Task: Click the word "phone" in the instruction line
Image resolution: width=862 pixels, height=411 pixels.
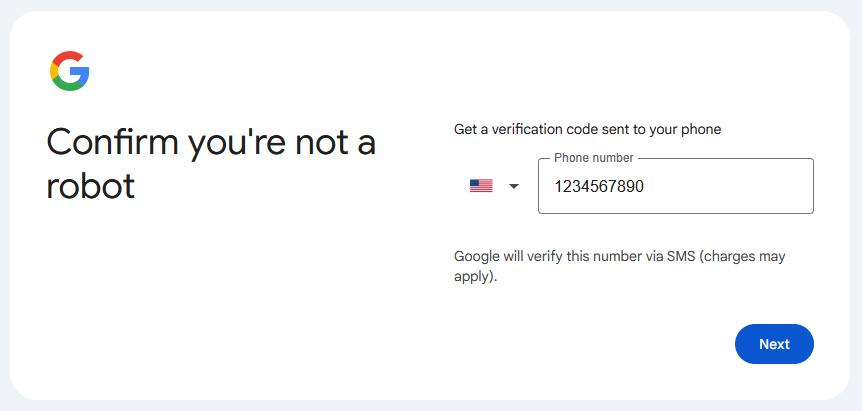Action: pos(701,130)
